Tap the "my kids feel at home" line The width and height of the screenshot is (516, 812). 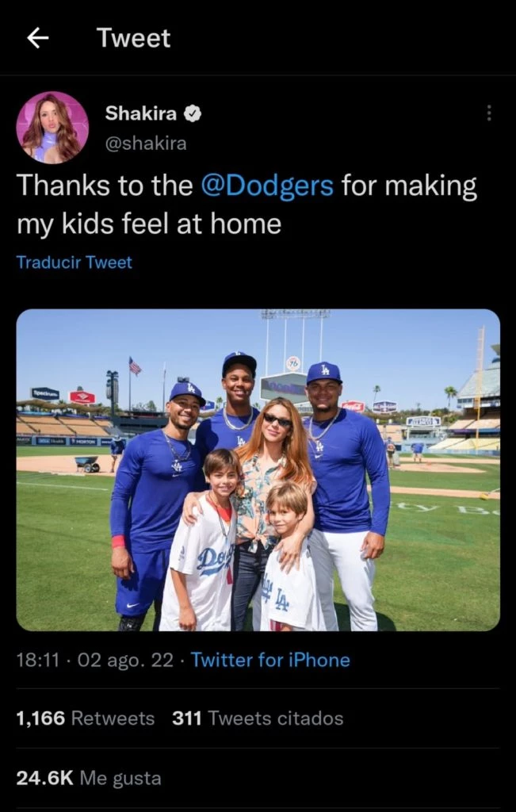coord(149,224)
